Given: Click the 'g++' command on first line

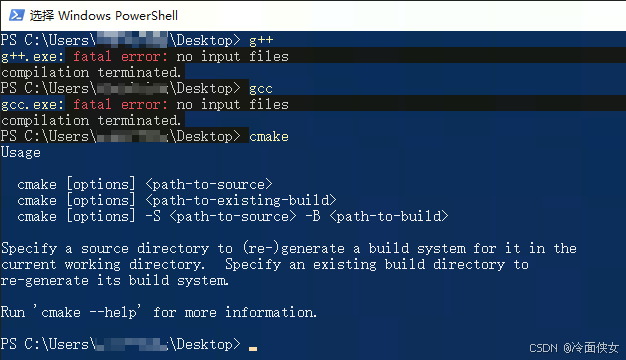Looking at the screenshot, I should [x=261, y=40].
